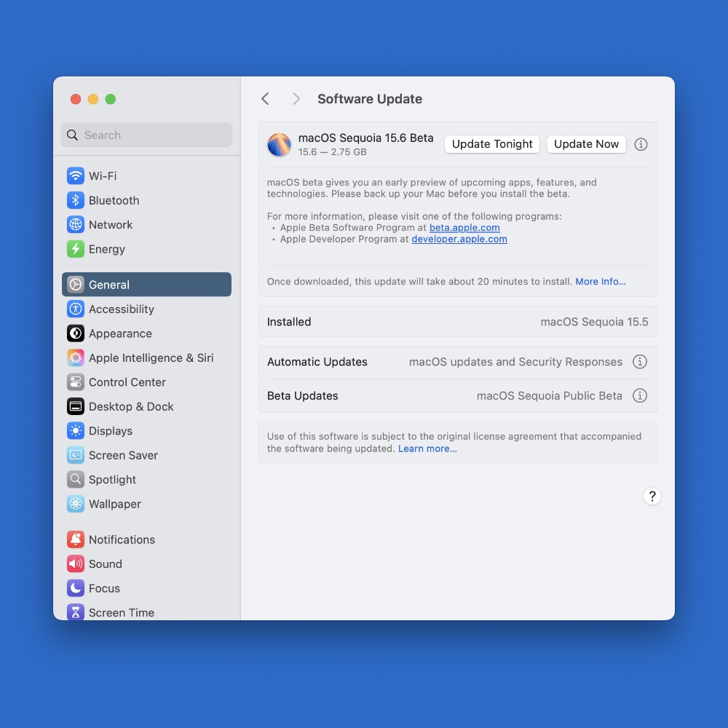Open the beta.apple.com link

click(464, 228)
